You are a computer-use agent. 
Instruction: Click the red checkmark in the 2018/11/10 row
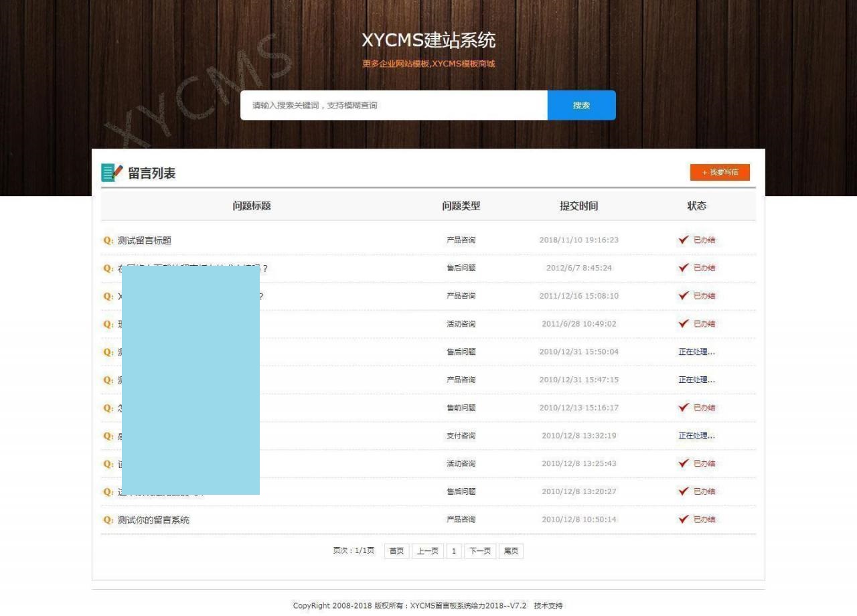(x=683, y=240)
